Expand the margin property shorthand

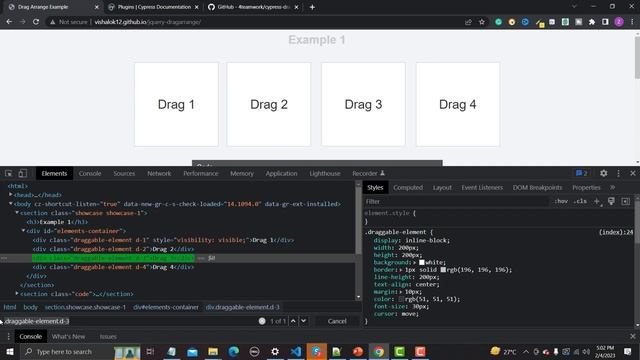click(401, 292)
